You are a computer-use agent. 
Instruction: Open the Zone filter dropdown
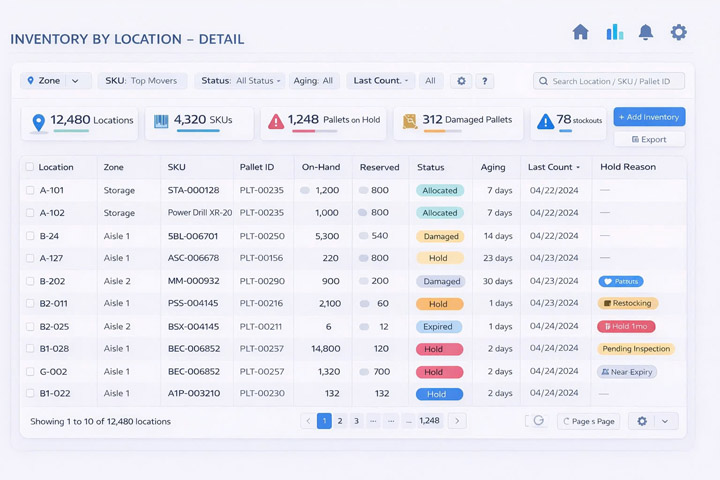click(55, 81)
